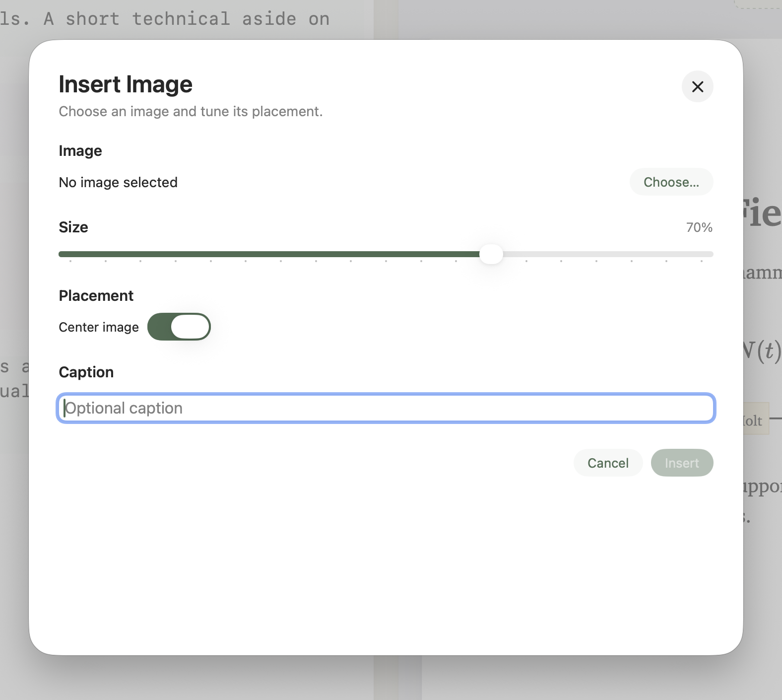The image size is (782, 700).
Task: Toggle the Center image switch
Action: click(x=179, y=327)
